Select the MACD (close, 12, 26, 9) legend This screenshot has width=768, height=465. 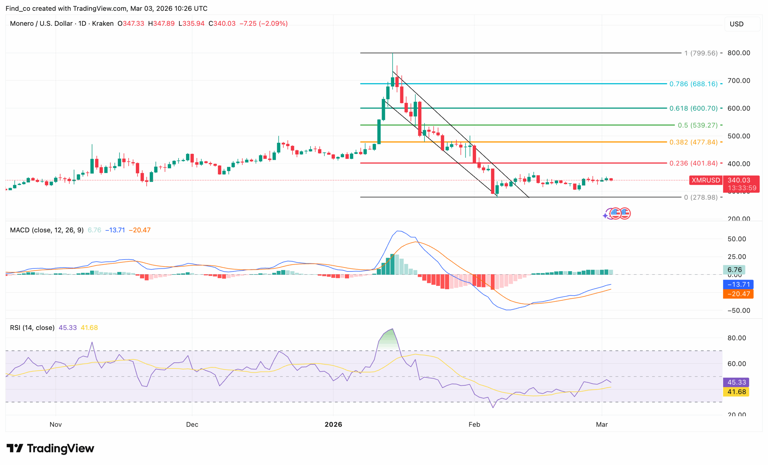click(x=47, y=230)
